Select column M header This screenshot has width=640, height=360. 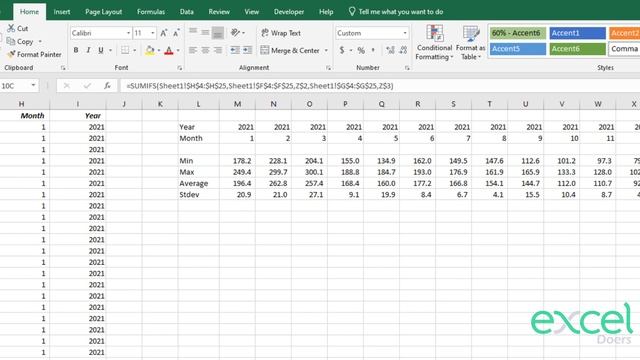tap(237, 104)
